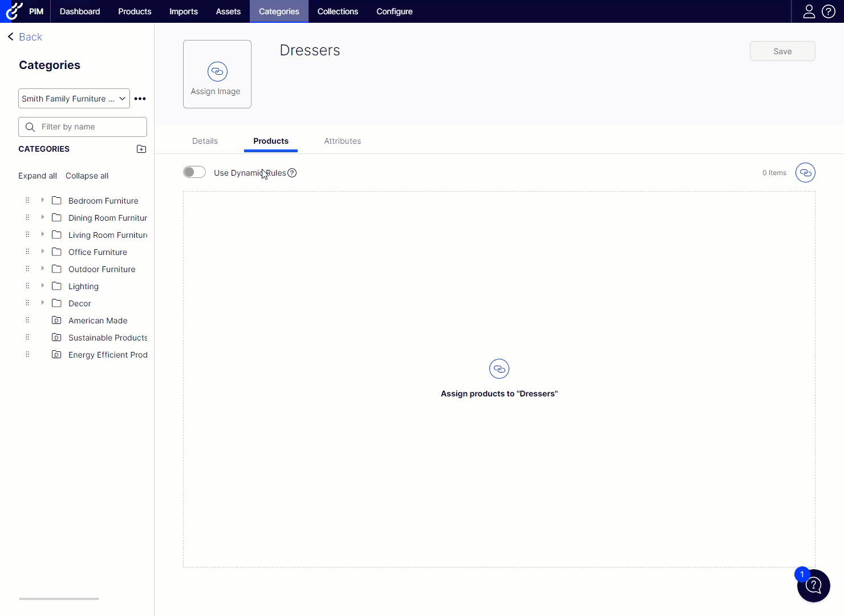Click the assign products link icon near 0 Items
The height and width of the screenshot is (616, 844).
[805, 172]
